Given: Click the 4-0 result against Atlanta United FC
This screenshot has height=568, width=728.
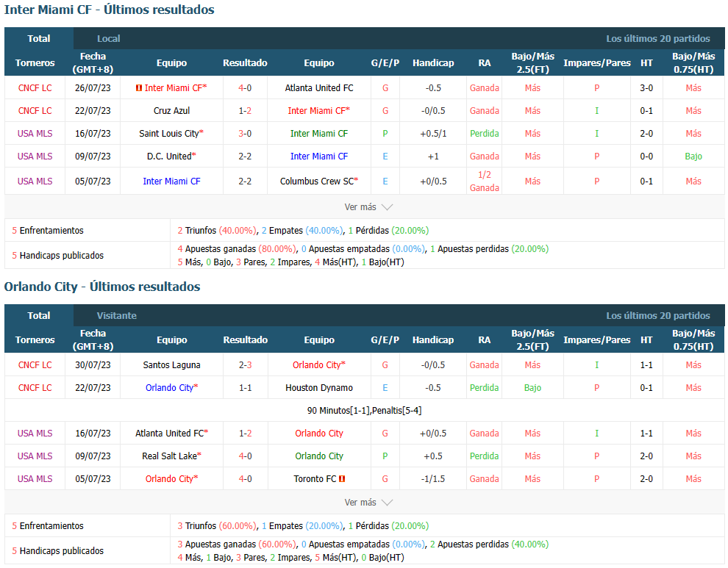Looking at the screenshot, I should (x=245, y=88).
